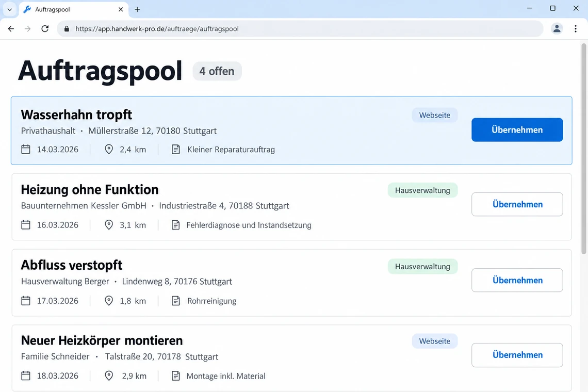Screen dimensions: 588x392
Task: Open the "Abfluss verstopft" job title
Action: pos(72,265)
